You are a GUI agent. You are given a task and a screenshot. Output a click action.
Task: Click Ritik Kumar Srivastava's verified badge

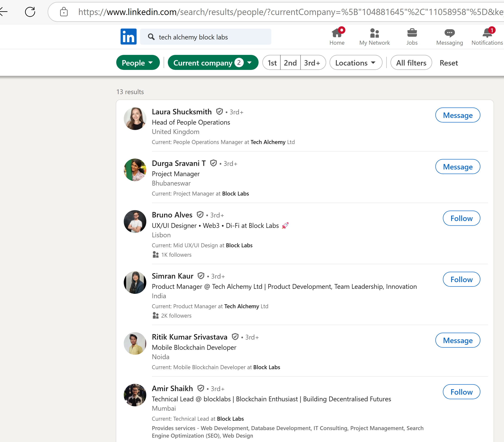[x=235, y=337]
